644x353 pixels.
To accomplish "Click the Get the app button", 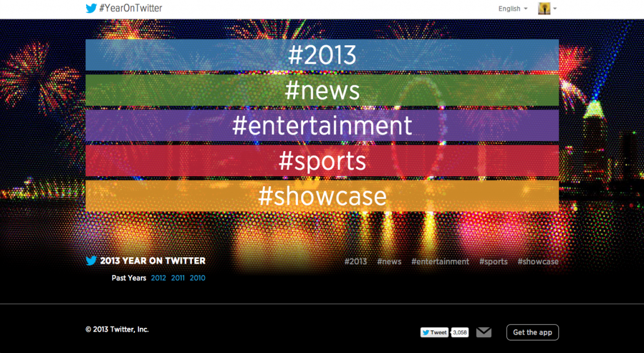I will 532,332.
